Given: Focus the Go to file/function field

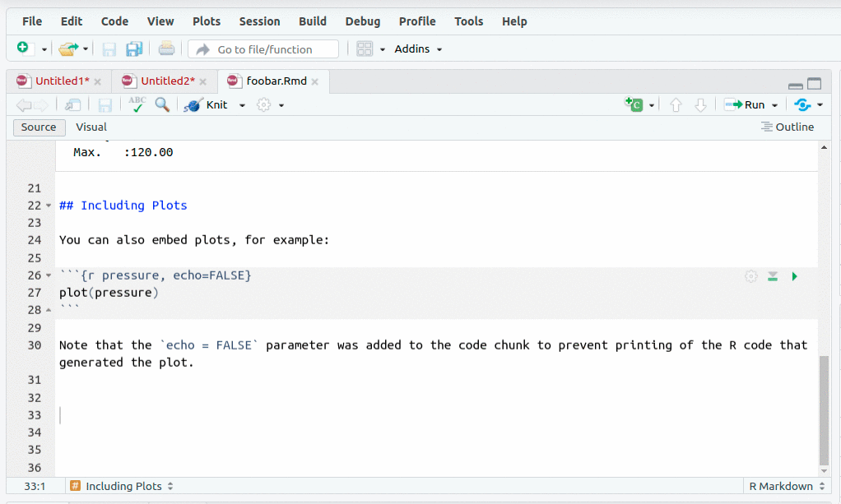Looking at the screenshot, I should 263,49.
